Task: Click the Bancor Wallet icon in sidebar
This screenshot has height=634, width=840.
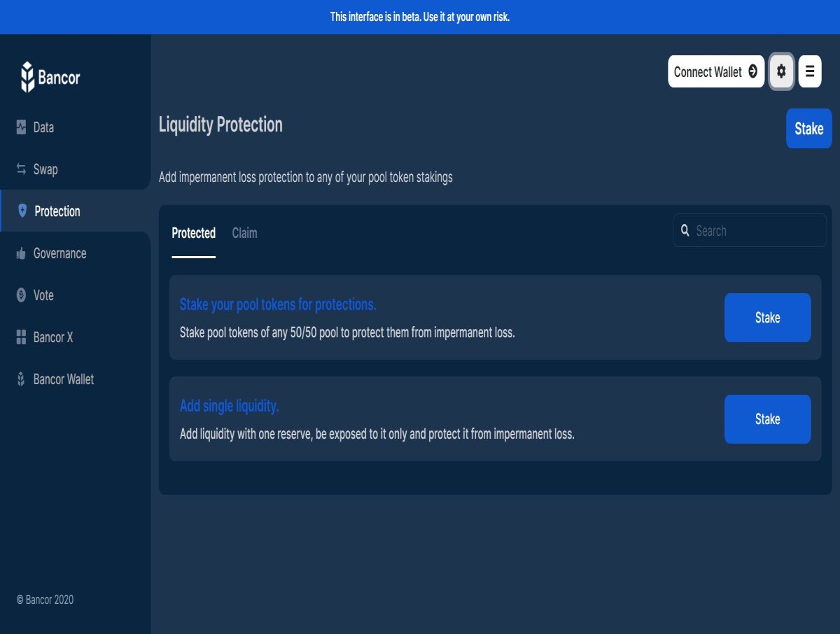Action: pos(21,379)
